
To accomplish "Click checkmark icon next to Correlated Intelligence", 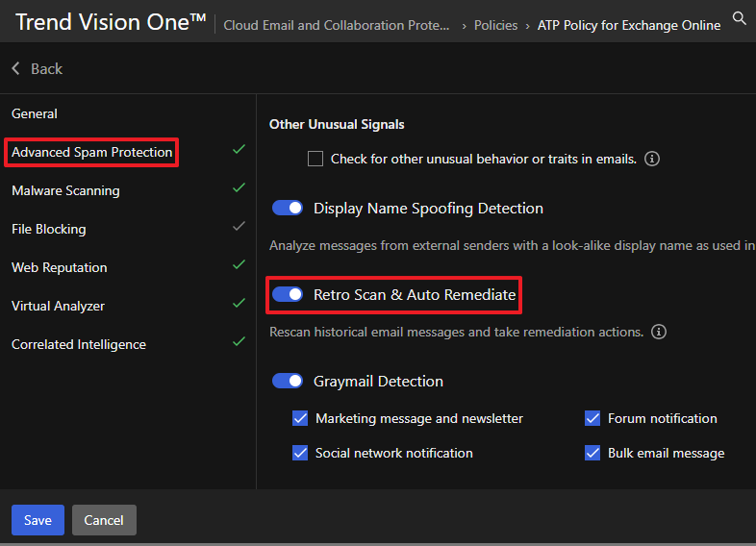I will [239, 343].
